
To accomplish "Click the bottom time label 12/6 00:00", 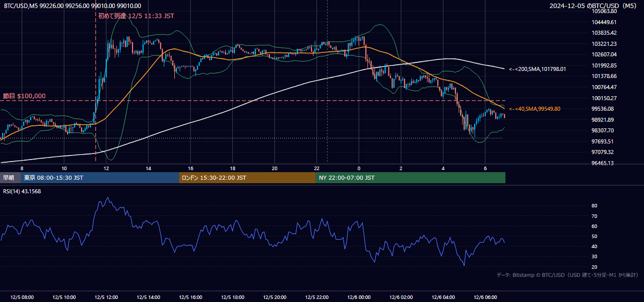I will point(359,297).
